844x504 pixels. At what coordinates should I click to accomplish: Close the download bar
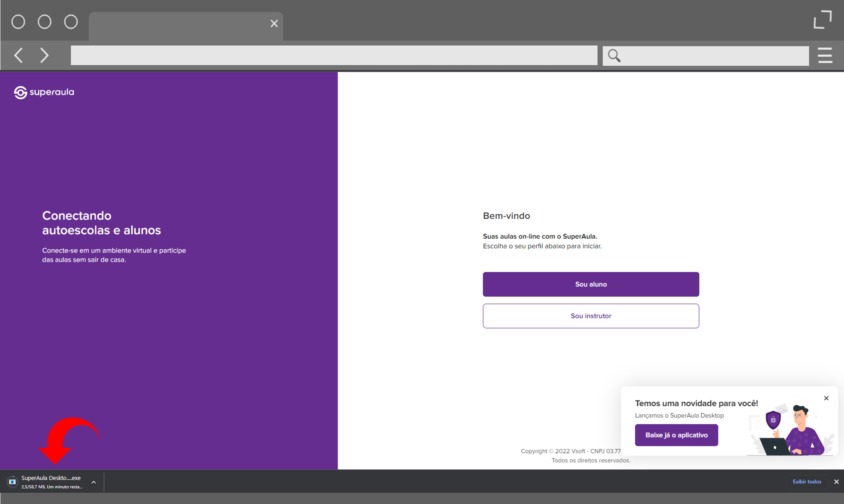pyautogui.click(x=836, y=482)
